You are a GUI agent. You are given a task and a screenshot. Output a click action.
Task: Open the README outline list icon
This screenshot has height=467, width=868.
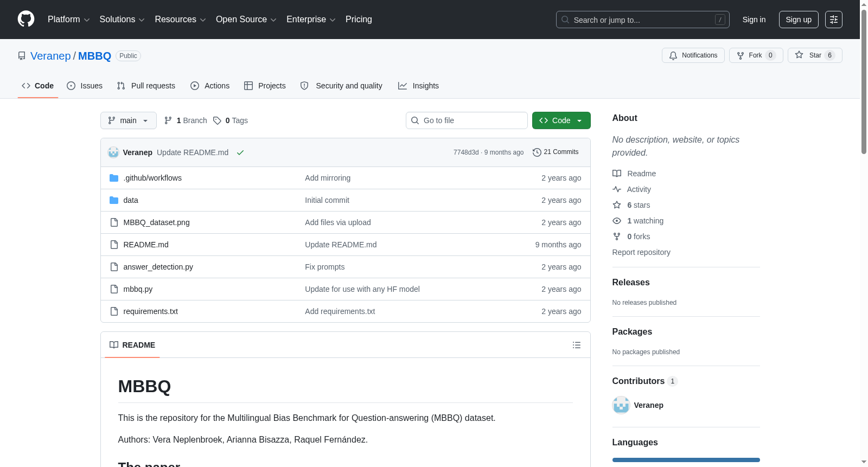(x=577, y=345)
